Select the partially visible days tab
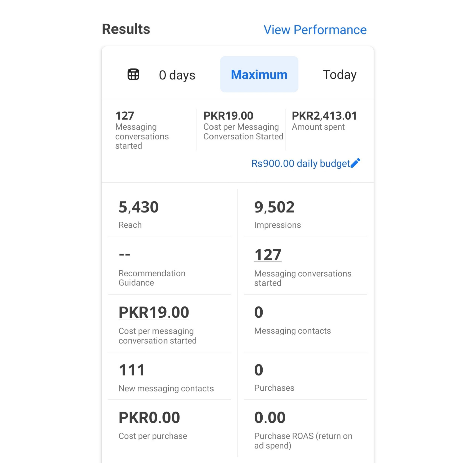The image size is (476, 476). (x=177, y=75)
